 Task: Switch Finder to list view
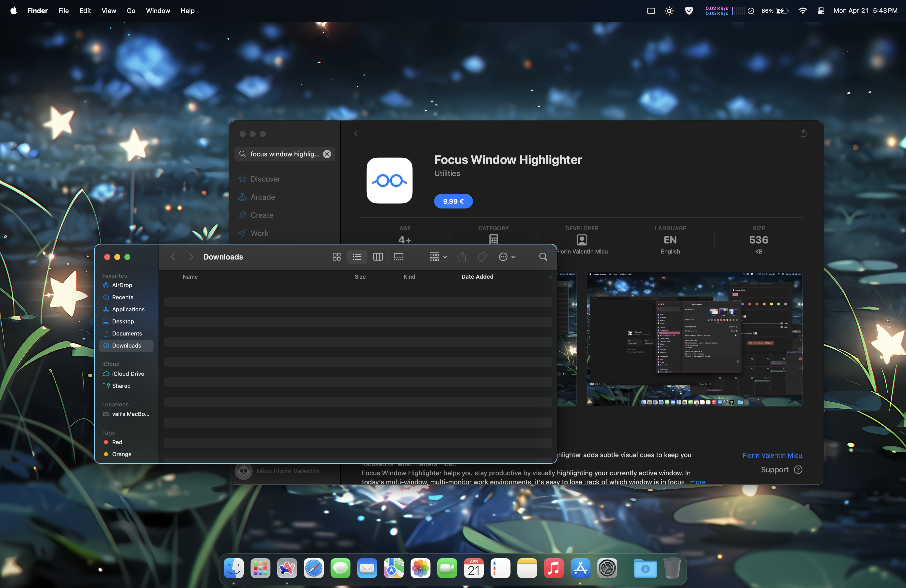click(x=357, y=257)
